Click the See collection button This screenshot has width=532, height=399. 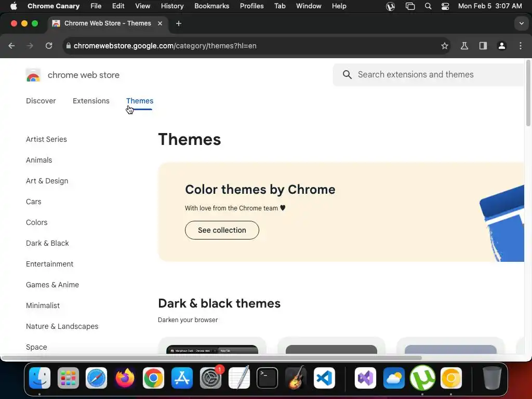222,230
